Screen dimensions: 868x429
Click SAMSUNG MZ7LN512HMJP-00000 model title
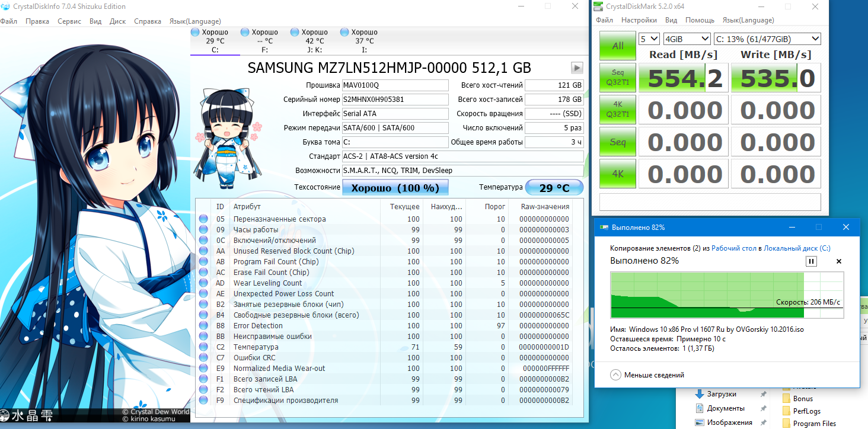(x=389, y=68)
